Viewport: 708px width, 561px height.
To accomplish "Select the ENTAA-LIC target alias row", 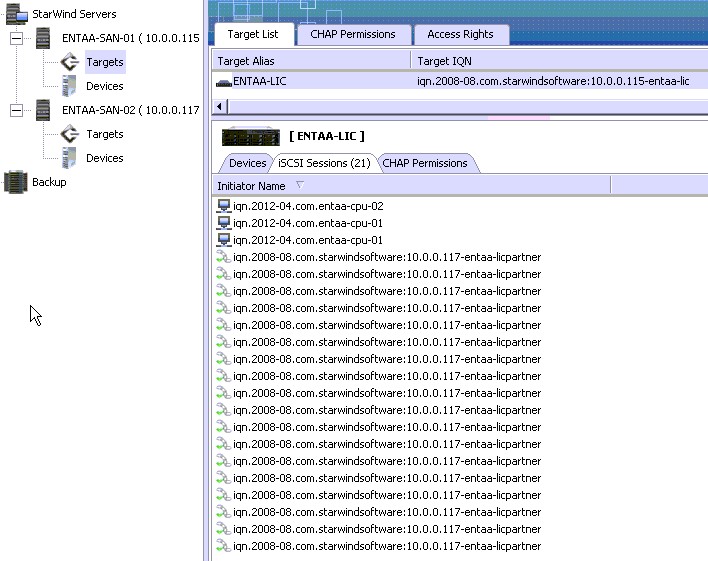I will [x=460, y=81].
